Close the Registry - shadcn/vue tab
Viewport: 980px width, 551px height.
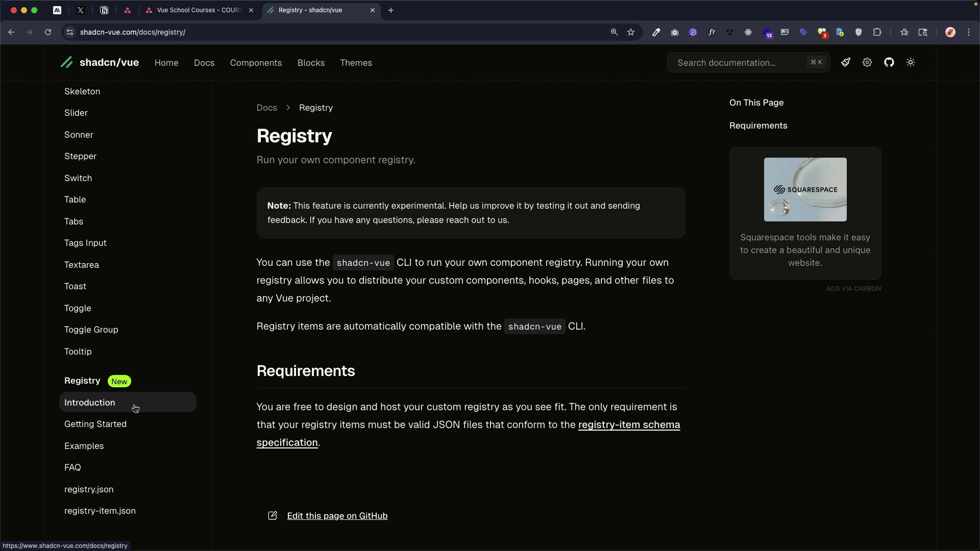point(373,10)
